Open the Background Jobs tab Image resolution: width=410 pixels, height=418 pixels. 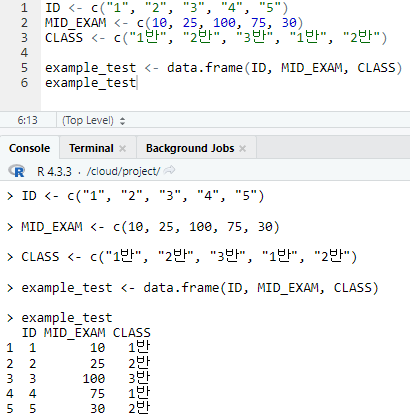pos(190,148)
